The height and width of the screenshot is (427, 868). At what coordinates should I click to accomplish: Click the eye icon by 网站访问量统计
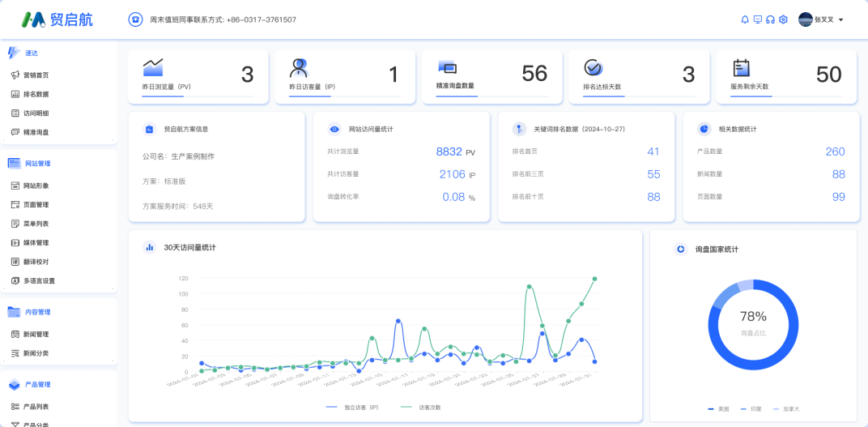[334, 129]
